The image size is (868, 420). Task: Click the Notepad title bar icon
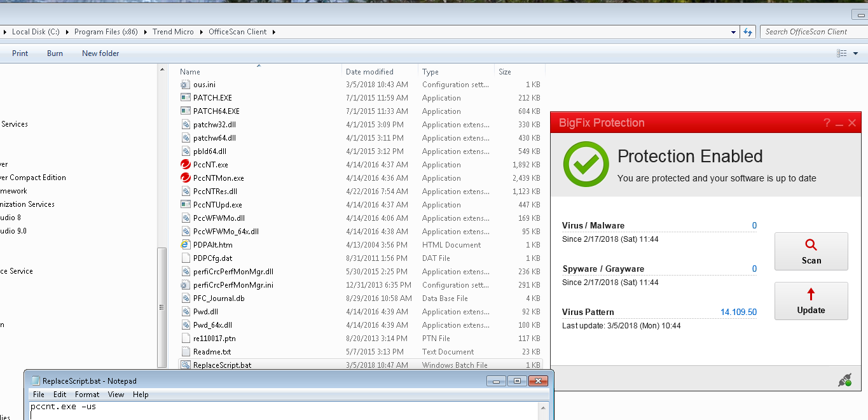pos(36,381)
